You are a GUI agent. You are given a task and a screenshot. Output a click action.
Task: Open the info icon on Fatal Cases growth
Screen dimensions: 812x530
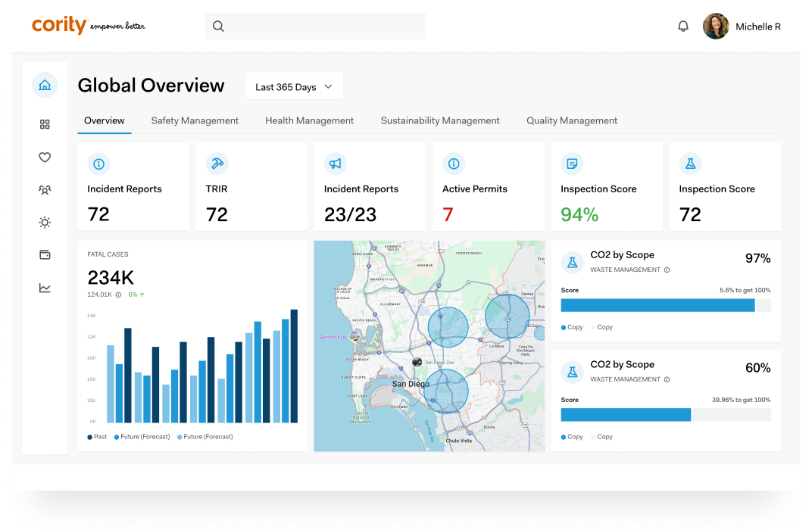coord(120,294)
